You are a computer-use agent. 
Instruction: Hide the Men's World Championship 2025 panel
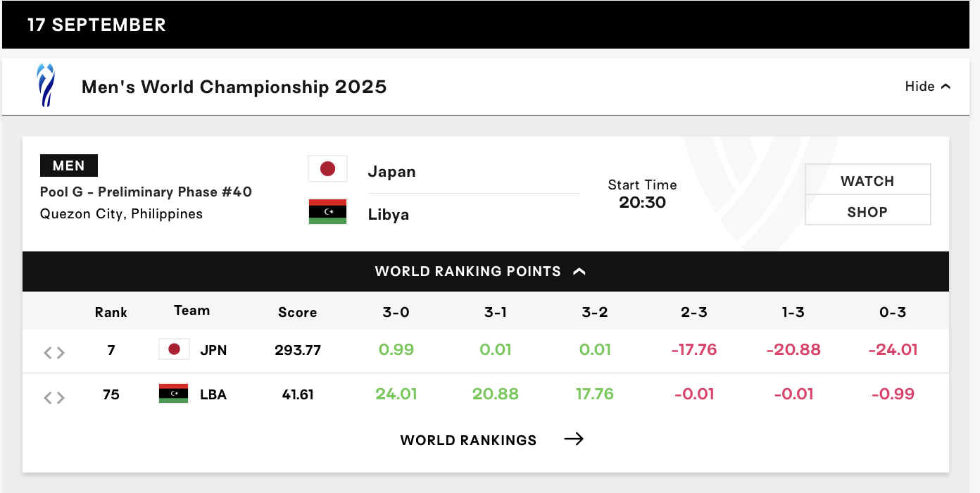pyautogui.click(x=919, y=87)
